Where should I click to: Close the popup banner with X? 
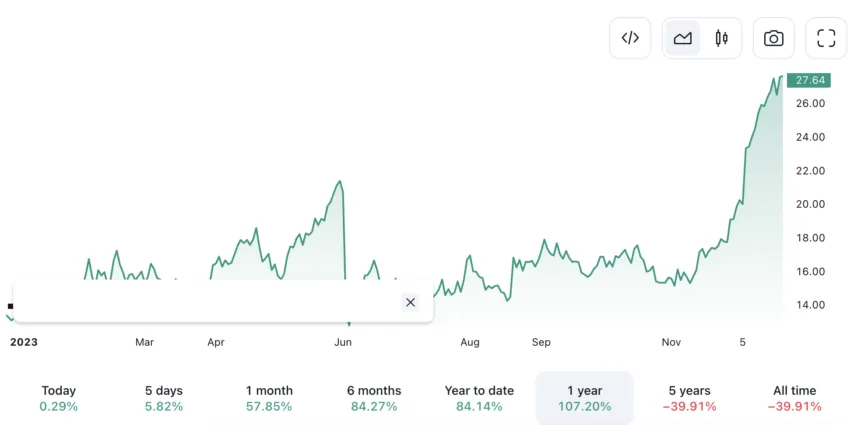pos(410,302)
